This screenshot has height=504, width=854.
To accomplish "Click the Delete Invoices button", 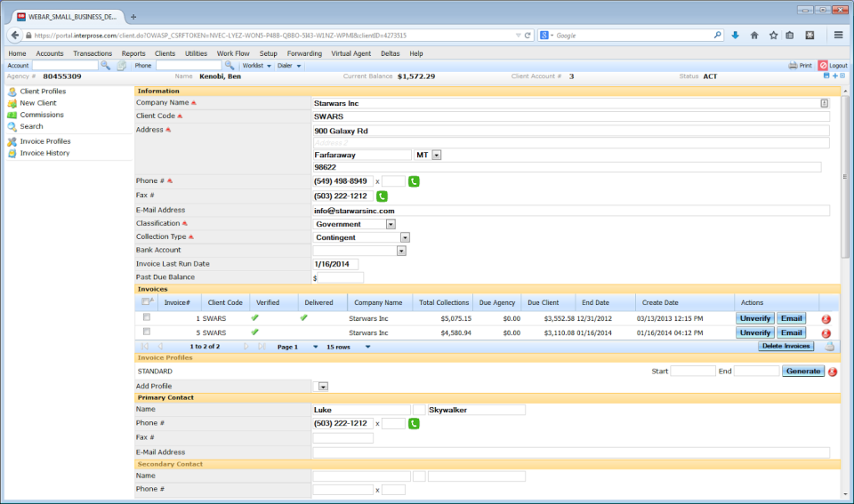I will pyautogui.click(x=786, y=347).
